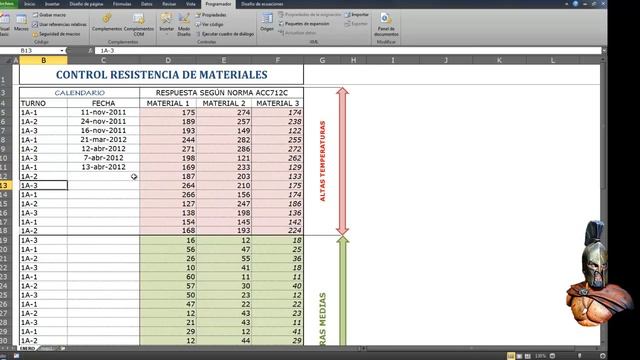Viewport: 640px width, 360px height.
Task: Switch to Page Layout view in status bar
Action: pyautogui.click(x=519, y=356)
